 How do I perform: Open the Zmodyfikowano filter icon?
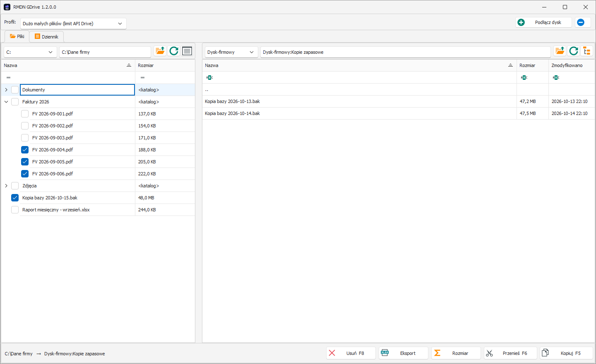(556, 77)
